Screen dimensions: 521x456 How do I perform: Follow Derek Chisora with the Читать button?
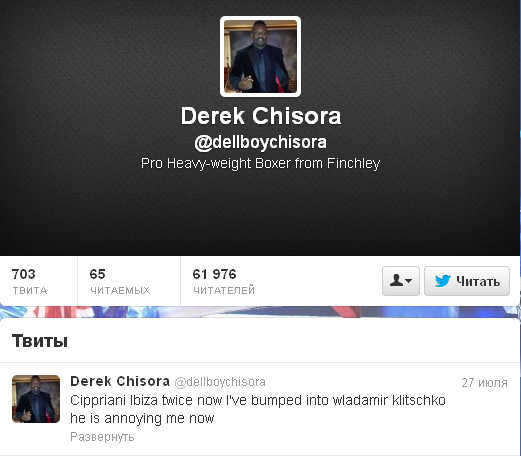[467, 281]
